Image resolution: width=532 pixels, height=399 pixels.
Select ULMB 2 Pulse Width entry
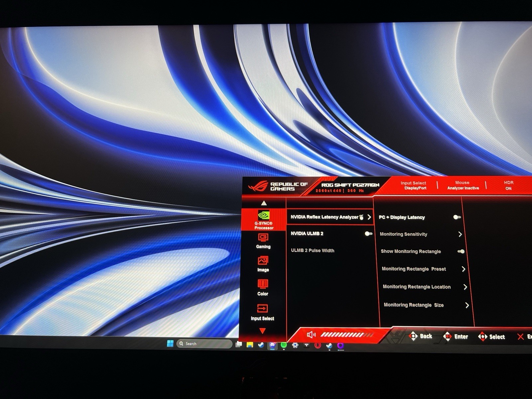coord(313,250)
